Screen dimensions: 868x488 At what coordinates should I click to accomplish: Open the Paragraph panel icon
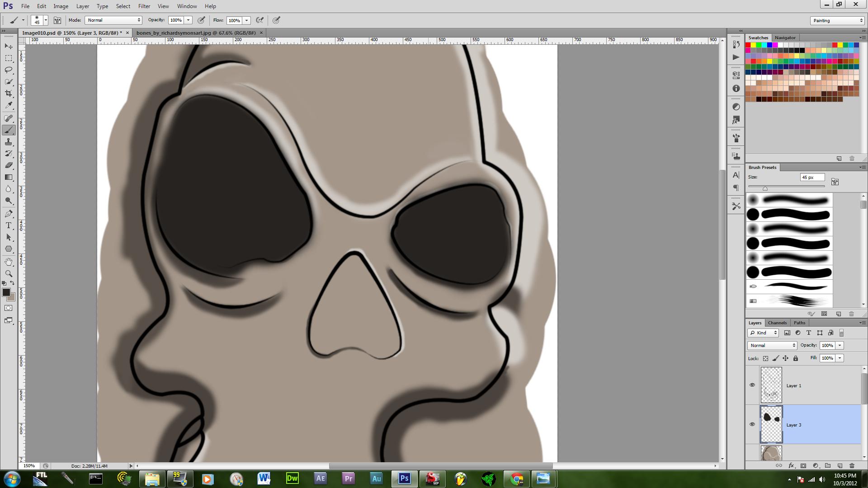[736, 188]
